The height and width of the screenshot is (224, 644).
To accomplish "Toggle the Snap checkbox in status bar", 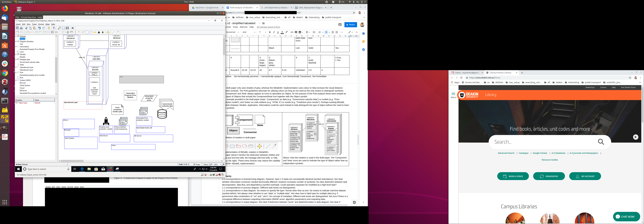I will click(x=194, y=165).
